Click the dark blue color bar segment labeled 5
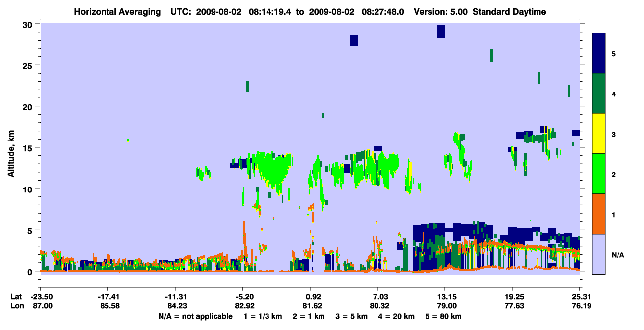Image resolution: width=644 pixels, height=330 pixels. (x=599, y=53)
